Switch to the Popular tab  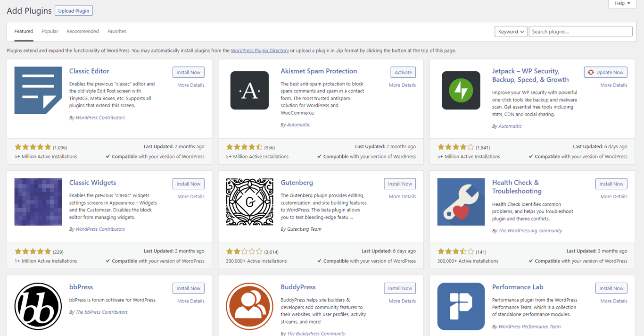click(50, 31)
